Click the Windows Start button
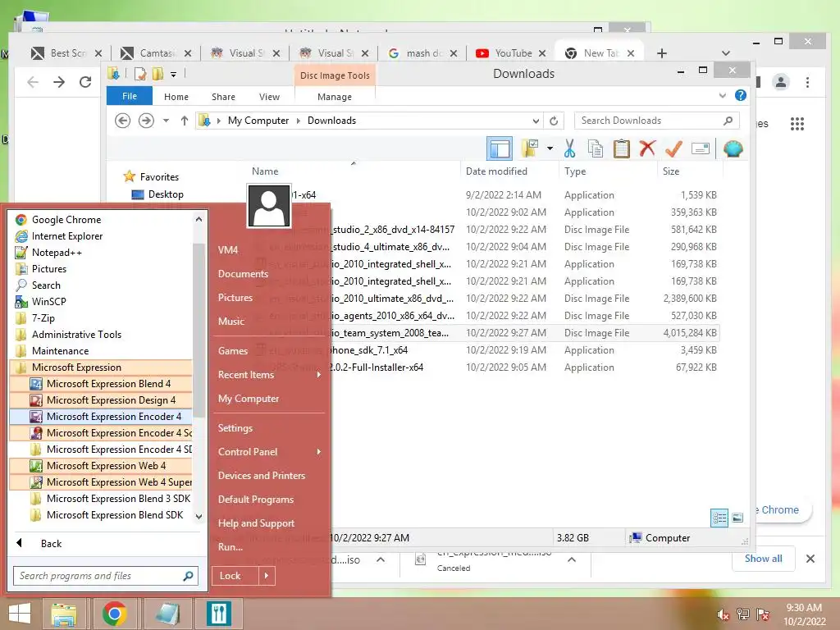The image size is (840, 630). 20,614
